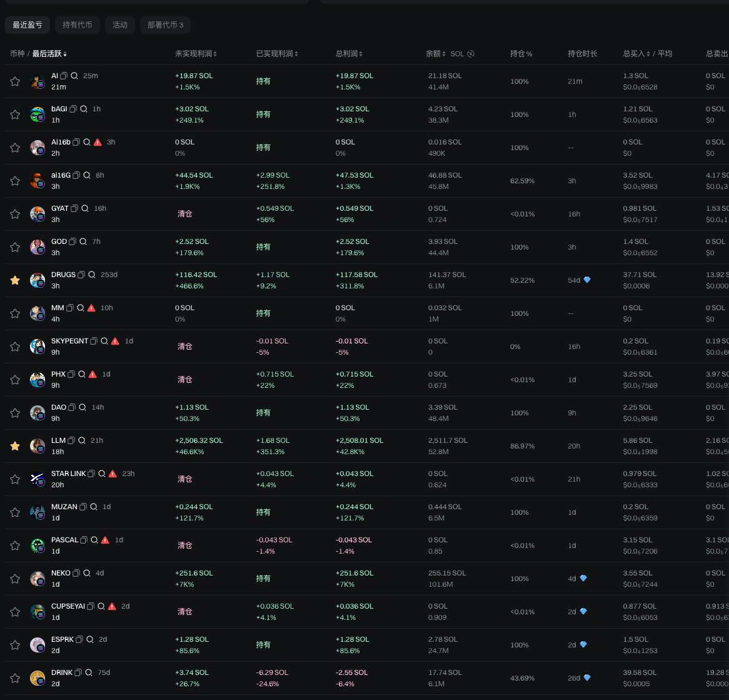Open the PASCAL token avatar

click(x=37, y=545)
